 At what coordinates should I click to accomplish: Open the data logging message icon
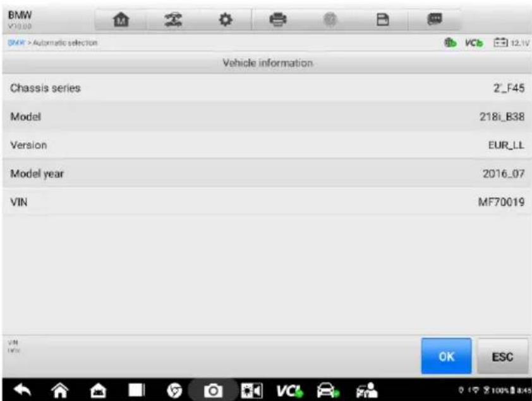pyautogui.click(x=435, y=20)
